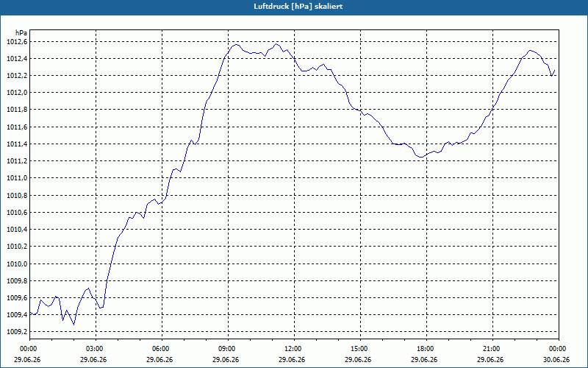Click the 1011,2 axis value
The width and height of the screenshot is (588, 368).
[x=17, y=161]
